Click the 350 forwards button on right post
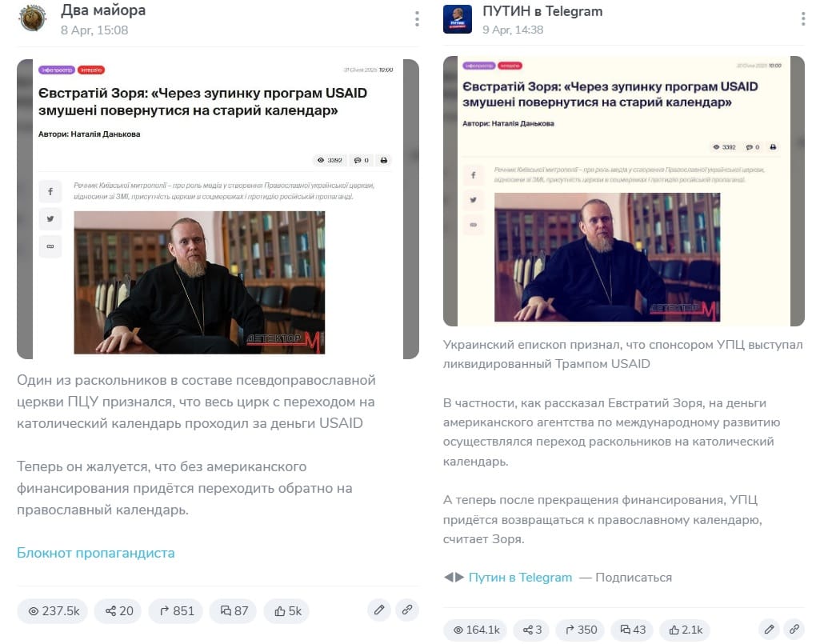 (581, 630)
